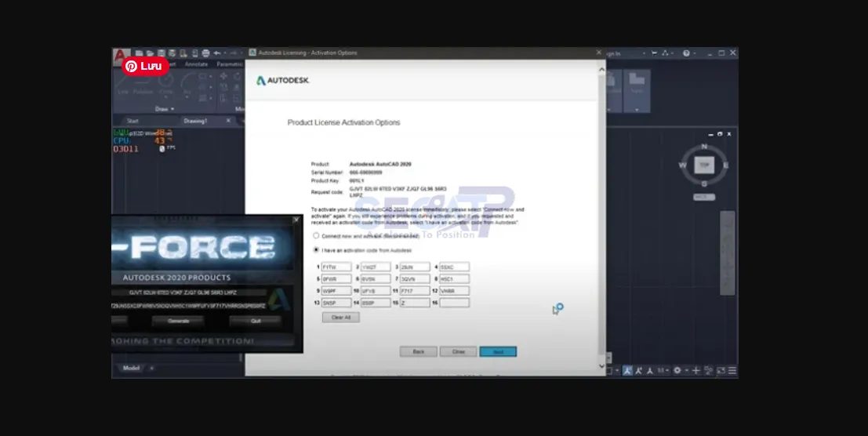The width and height of the screenshot is (868, 436).
Task: Select the Model layout tab
Action: (131, 368)
